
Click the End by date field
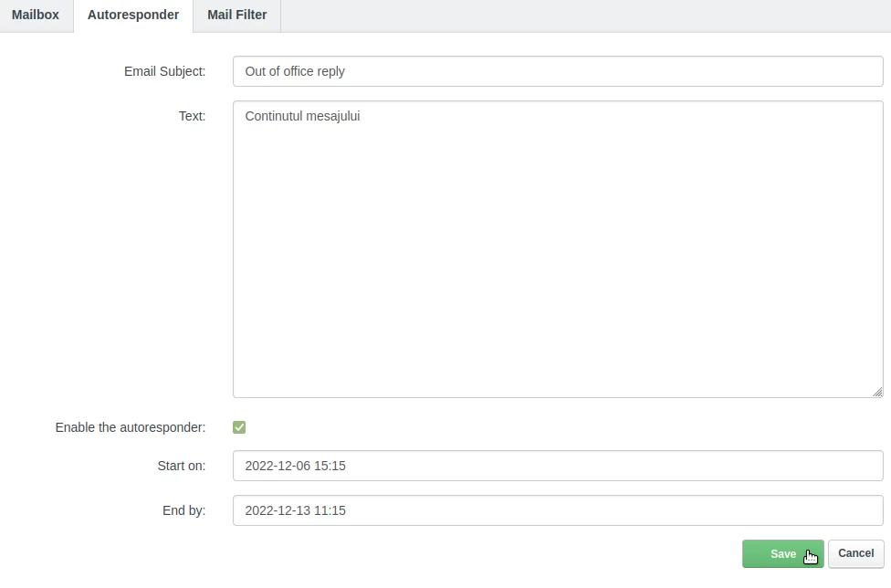click(557, 510)
